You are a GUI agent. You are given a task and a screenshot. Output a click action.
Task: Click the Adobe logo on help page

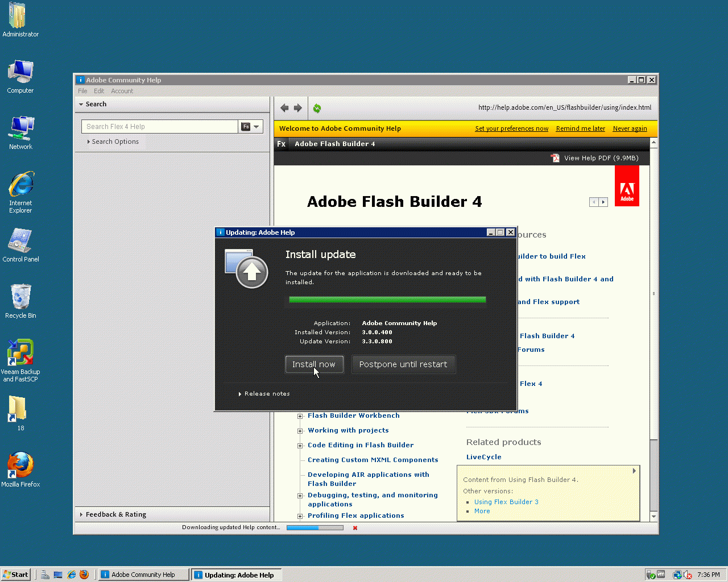point(627,186)
